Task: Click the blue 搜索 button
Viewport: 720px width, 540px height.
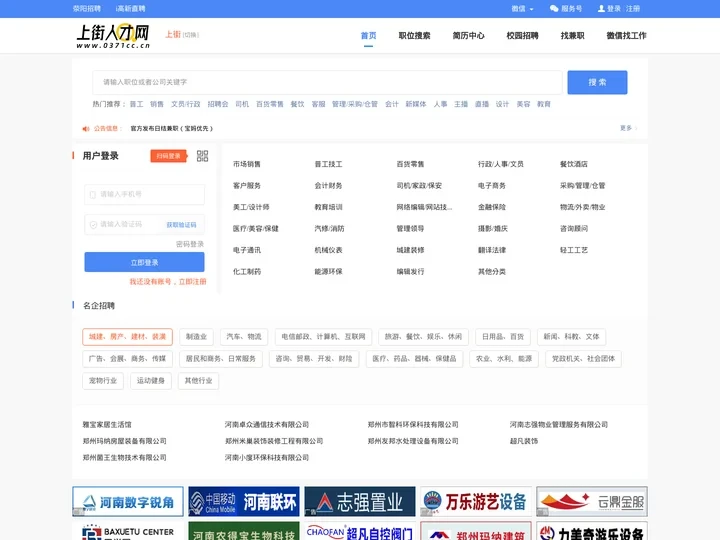Action: (x=597, y=82)
